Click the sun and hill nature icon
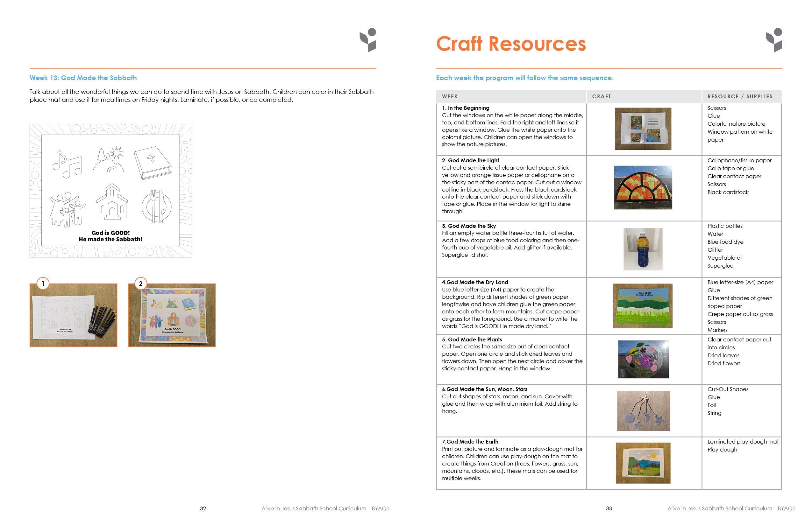 109,160
